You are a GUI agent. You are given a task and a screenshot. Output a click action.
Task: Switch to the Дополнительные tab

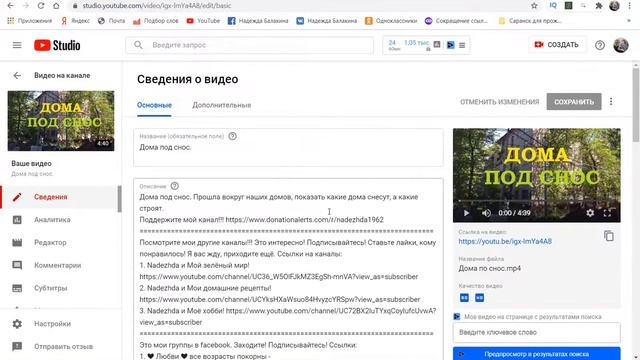click(222, 105)
